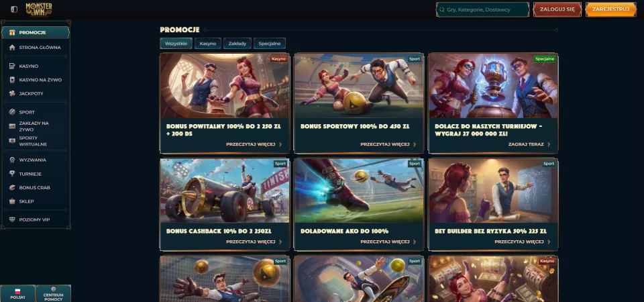Open Bonus Crab icon in sidebar
Viewport: 644px width, 302px height.
tap(12, 188)
